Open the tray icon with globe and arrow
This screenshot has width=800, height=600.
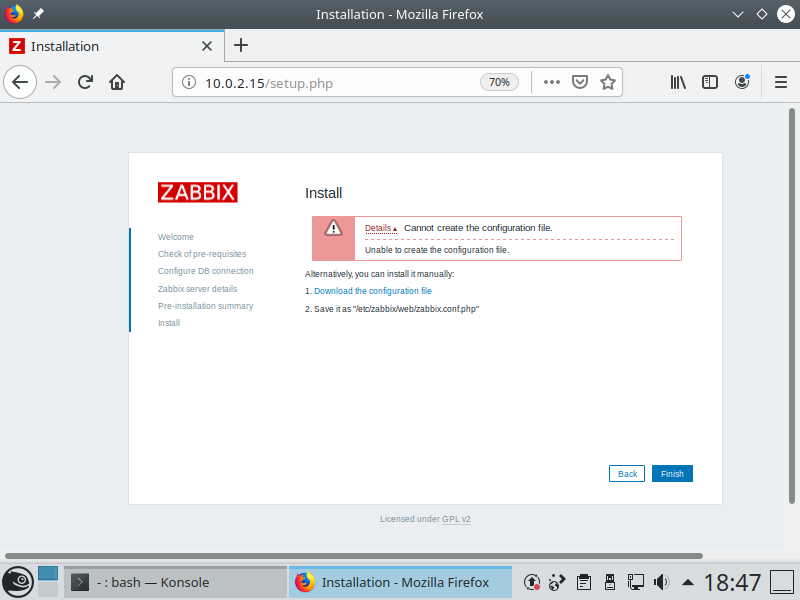click(x=557, y=582)
